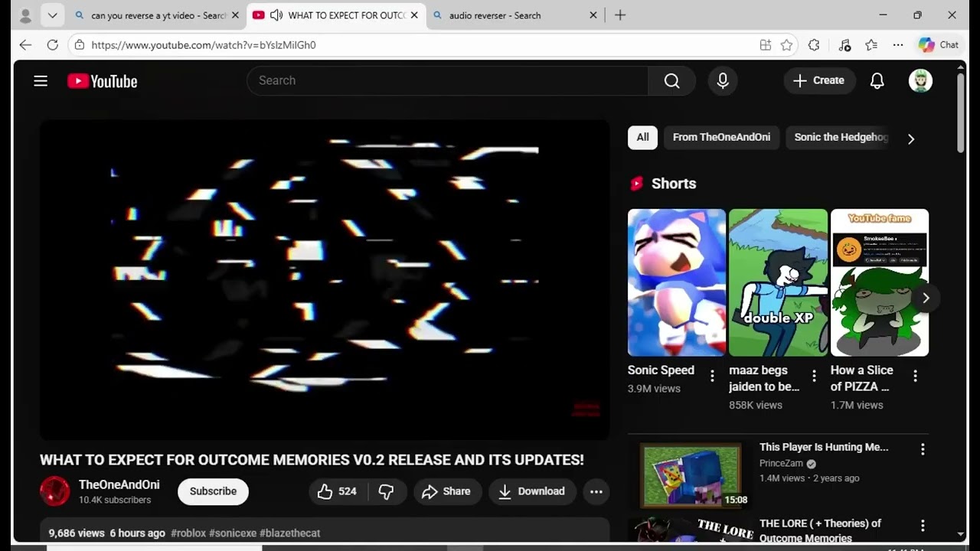This screenshot has height=551, width=980.
Task: Switch to the 'WHAT TO EXPECT FOR OUTCOME' tab
Action: 337,15
